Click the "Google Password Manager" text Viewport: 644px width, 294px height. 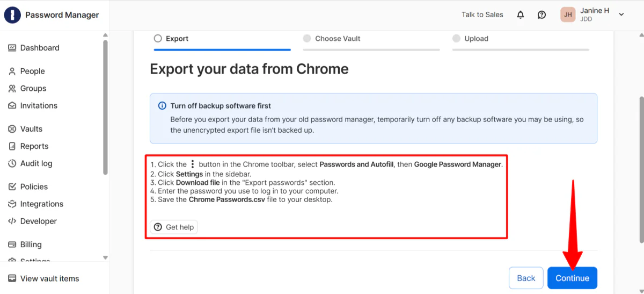click(x=458, y=164)
